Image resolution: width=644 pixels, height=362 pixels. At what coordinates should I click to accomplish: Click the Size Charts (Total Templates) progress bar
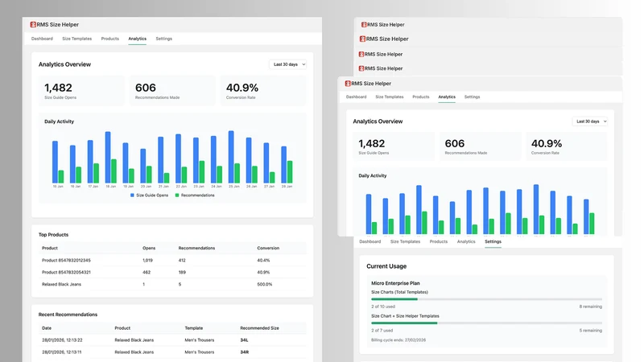pos(487,299)
